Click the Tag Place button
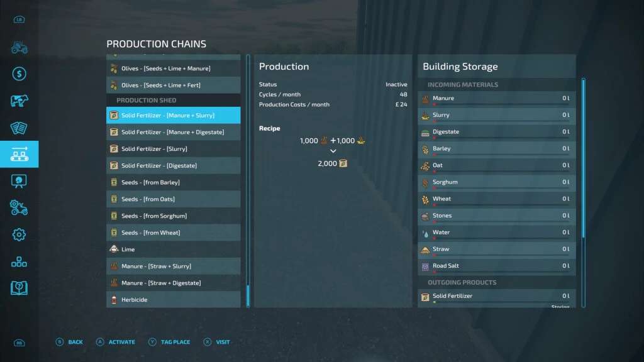644x362 pixels. point(169,342)
